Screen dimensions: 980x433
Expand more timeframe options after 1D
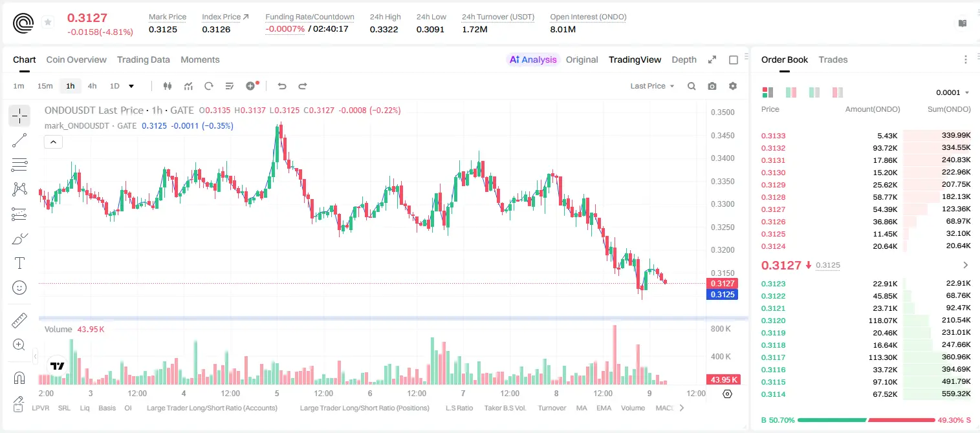[x=131, y=86]
